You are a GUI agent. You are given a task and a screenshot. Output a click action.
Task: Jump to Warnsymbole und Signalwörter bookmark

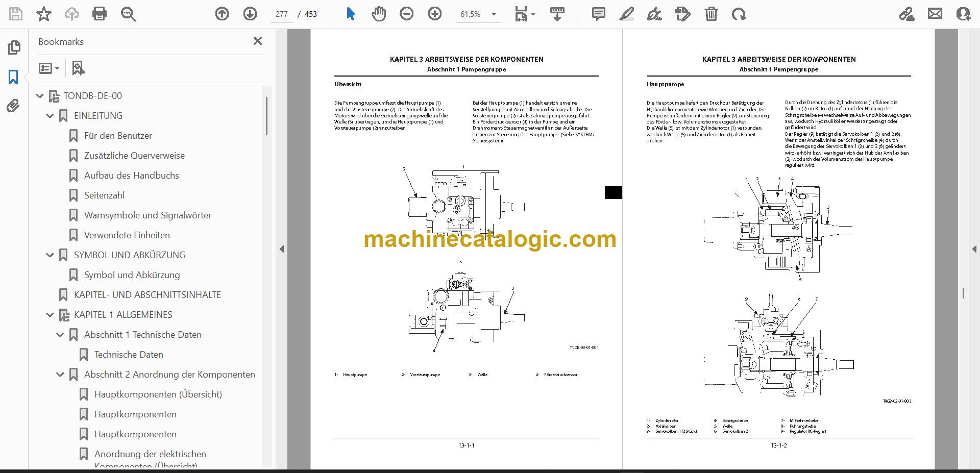pos(148,215)
